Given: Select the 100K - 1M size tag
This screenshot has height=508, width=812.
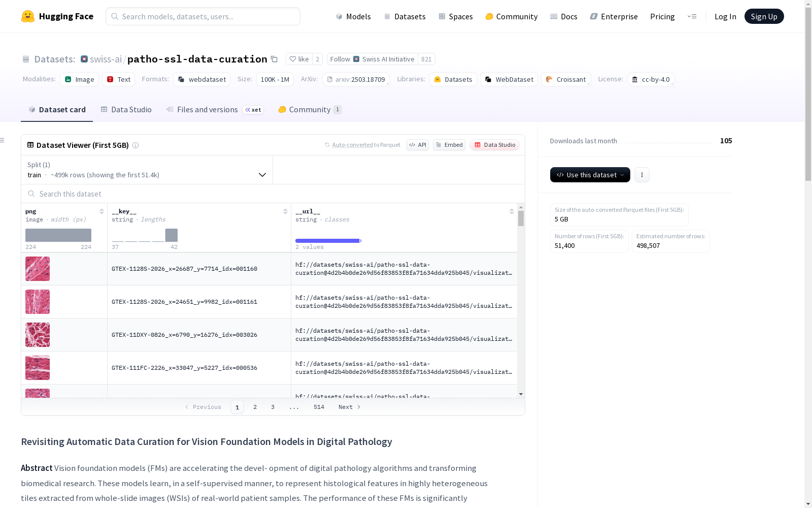Looking at the screenshot, I should click(275, 79).
